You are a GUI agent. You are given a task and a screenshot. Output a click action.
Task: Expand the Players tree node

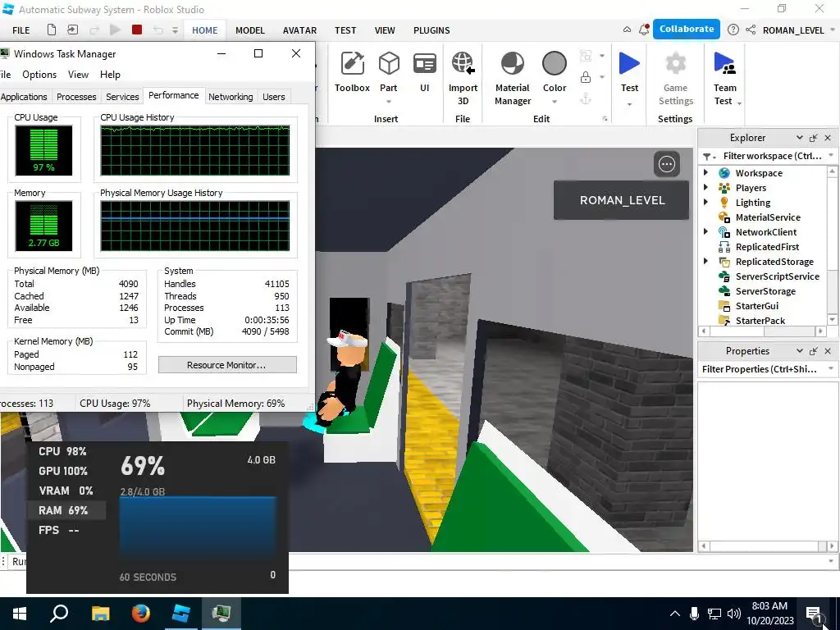pyautogui.click(x=705, y=188)
